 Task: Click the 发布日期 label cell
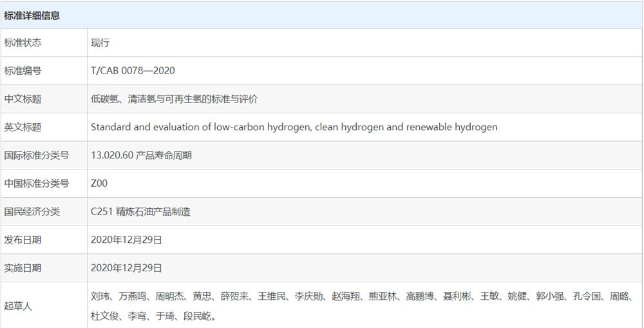pyautogui.click(x=23, y=240)
